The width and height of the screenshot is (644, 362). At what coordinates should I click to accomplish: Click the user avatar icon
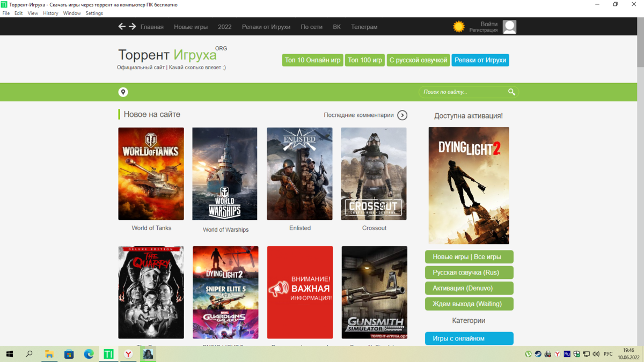point(509,26)
